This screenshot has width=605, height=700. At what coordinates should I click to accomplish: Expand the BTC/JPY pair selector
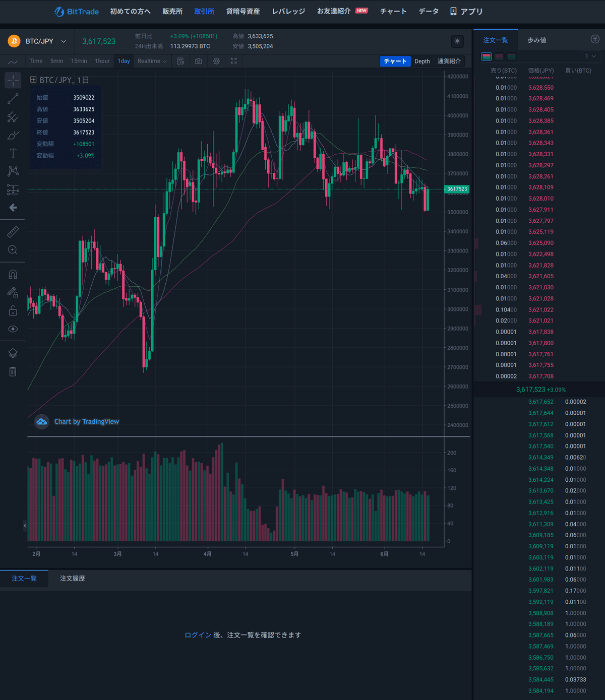(x=64, y=41)
